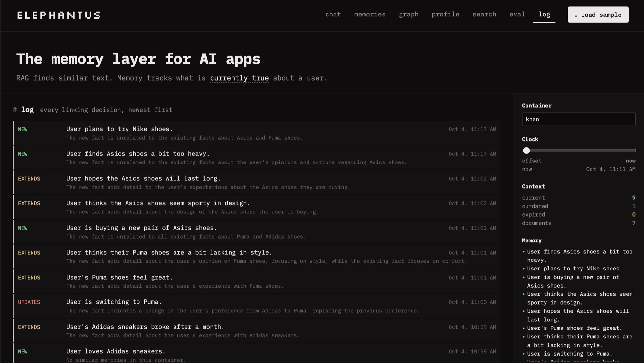Switch to the memories tab
Image resolution: width=644 pixels, height=363 pixels.
[370, 15]
